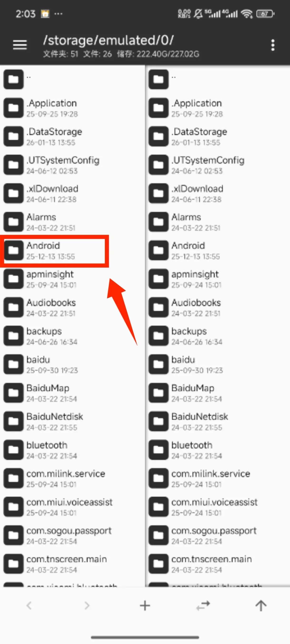This screenshot has height=644, width=290.
Task: Tap the Wi-Fi status bar icon
Action: tap(247, 14)
